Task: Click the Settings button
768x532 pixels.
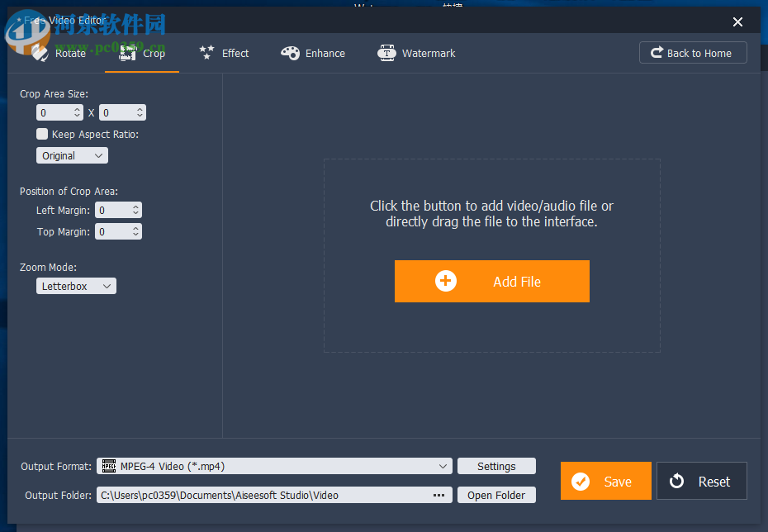Action: [496, 466]
